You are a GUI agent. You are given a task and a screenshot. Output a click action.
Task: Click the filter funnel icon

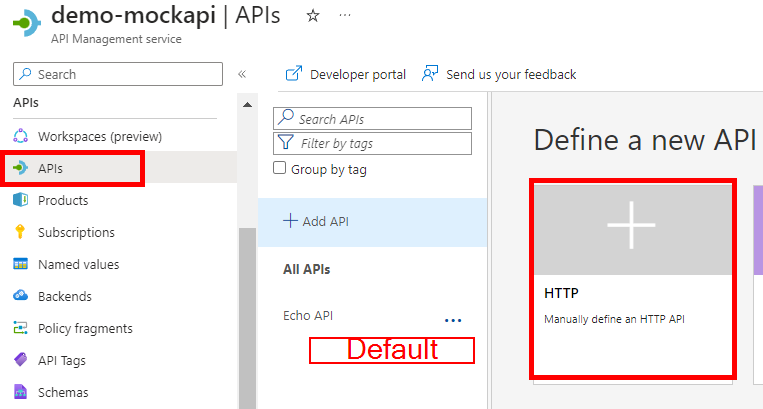[286, 142]
